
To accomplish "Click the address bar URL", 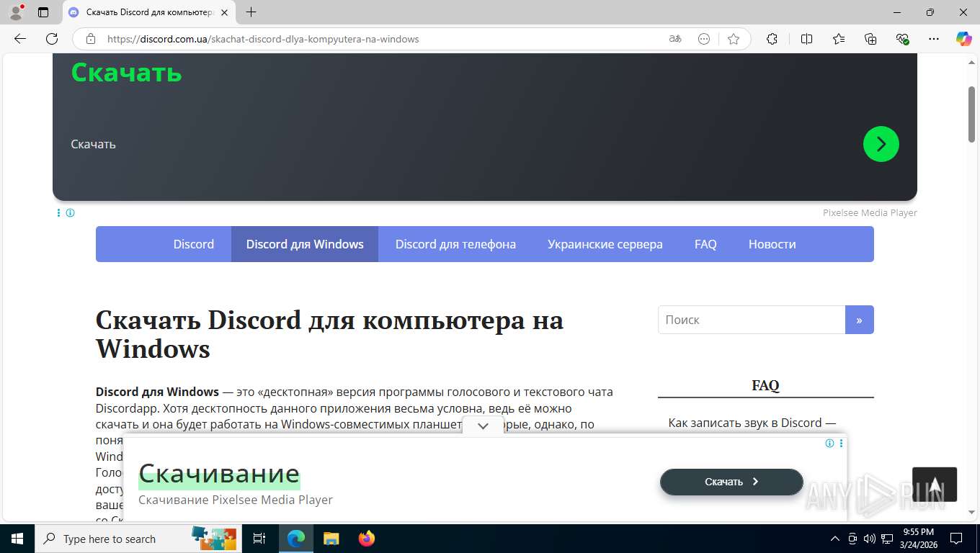I will 263,39.
